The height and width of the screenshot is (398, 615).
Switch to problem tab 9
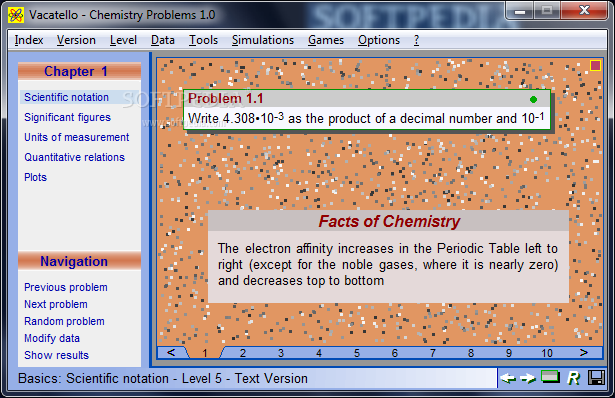(509, 353)
